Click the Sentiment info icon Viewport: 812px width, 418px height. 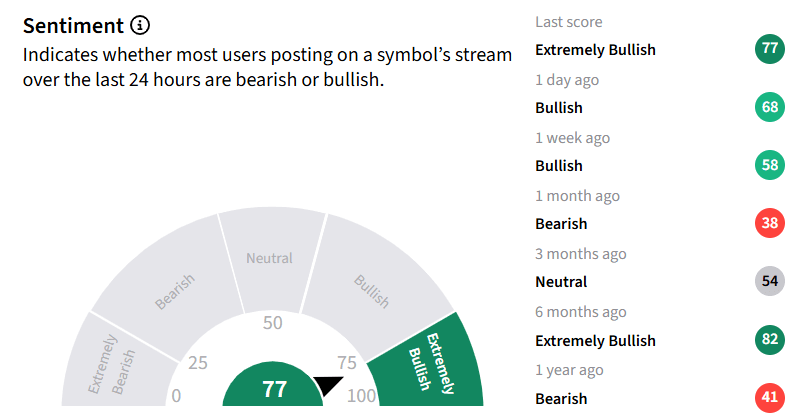click(140, 25)
